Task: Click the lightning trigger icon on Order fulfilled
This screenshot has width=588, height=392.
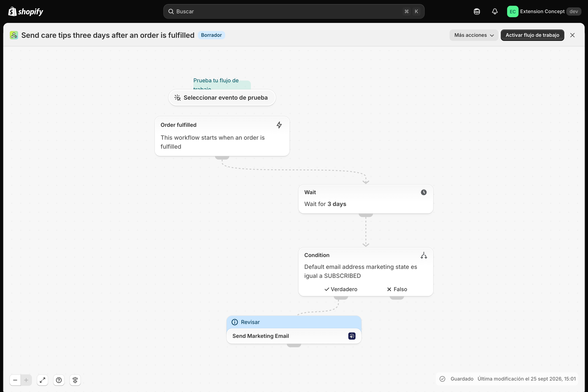Action: (279, 125)
